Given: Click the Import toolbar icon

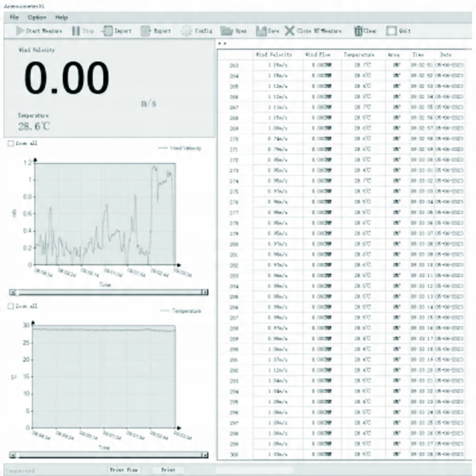Looking at the screenshot, I should pos(107,30).
